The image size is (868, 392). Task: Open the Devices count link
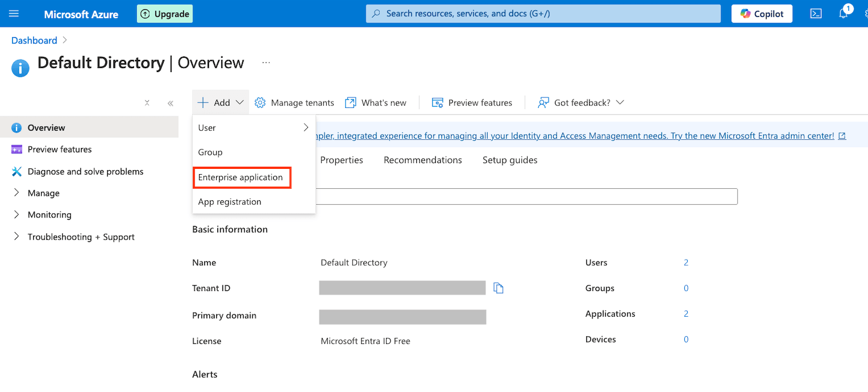click(686, 340)
